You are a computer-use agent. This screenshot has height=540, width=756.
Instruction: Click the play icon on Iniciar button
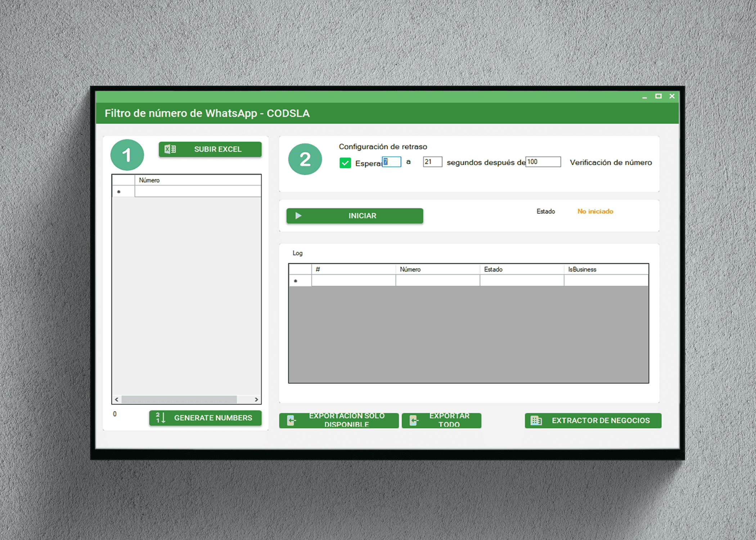298,216
